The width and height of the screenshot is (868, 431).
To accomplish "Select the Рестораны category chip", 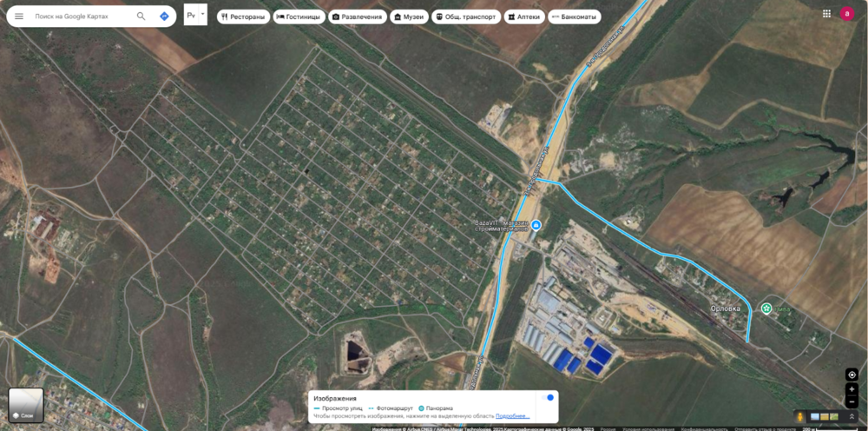I will pos(244,17).
